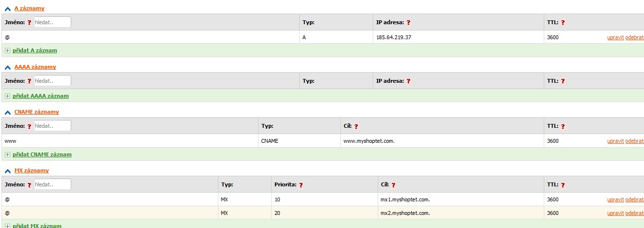
Task: Click upravit for the 185.64.219.37 A record
Action: click(x=615, y=37)
